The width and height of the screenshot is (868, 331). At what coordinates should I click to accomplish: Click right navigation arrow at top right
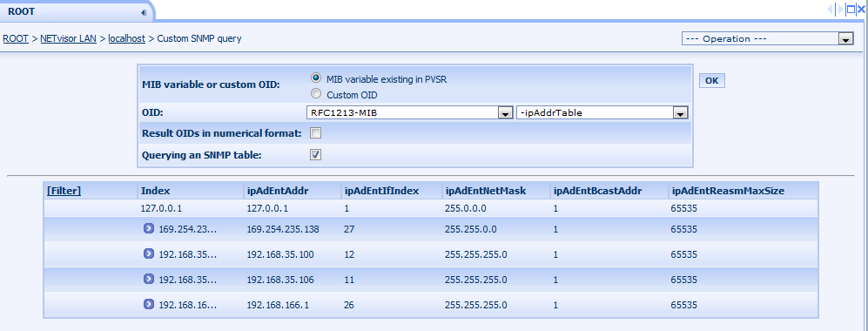coord(841,9)
